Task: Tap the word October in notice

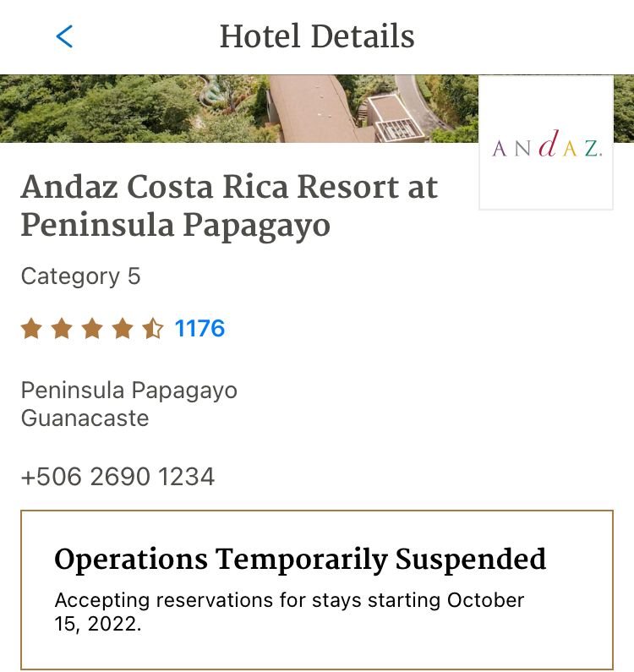Action: [x=485, y=601]
